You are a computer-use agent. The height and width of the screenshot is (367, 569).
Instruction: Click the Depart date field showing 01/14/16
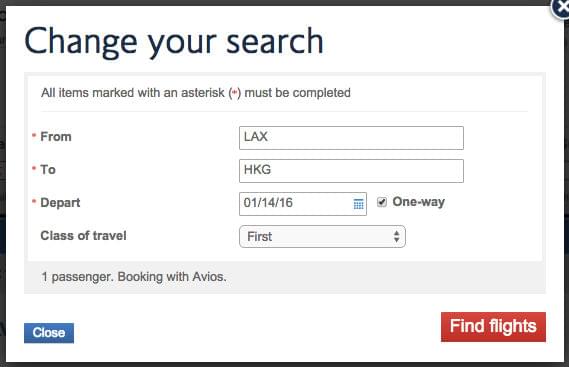click(x=303, y=204)
